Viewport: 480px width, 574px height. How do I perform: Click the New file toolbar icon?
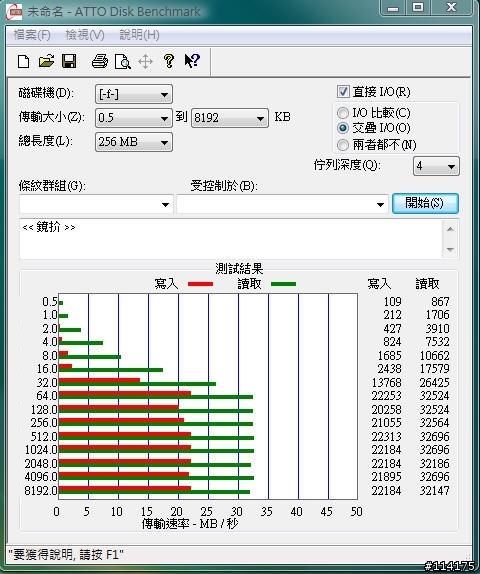click(24, 62)
